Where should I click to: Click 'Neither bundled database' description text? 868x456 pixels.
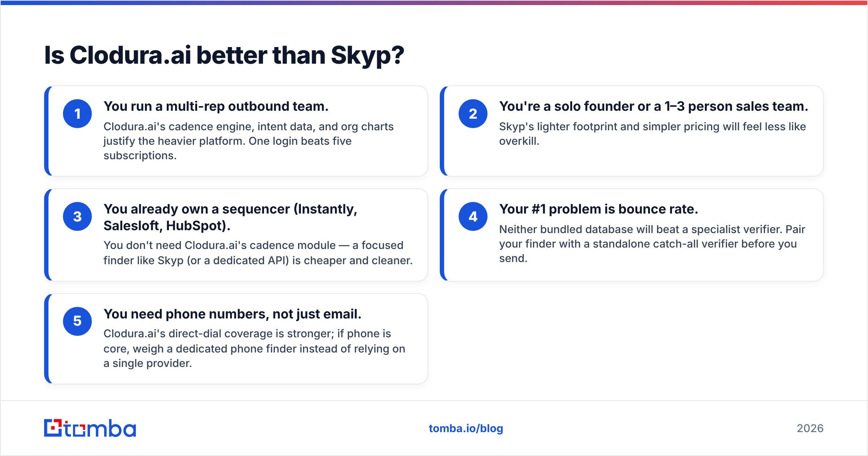[652, 244]
